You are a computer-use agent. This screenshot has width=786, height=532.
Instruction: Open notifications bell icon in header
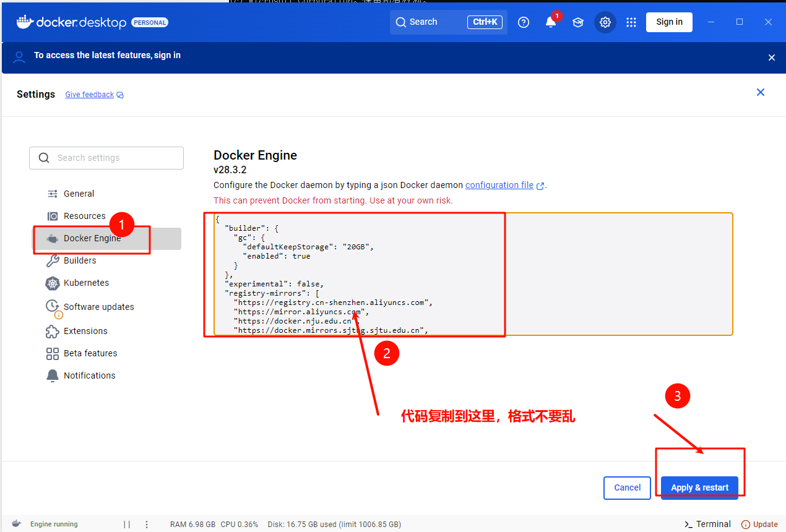pos(550,22)
